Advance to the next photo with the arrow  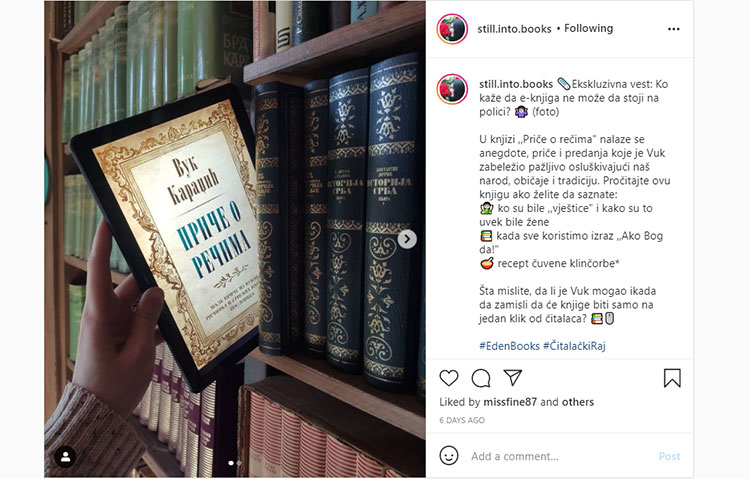[x=407, y=239]
